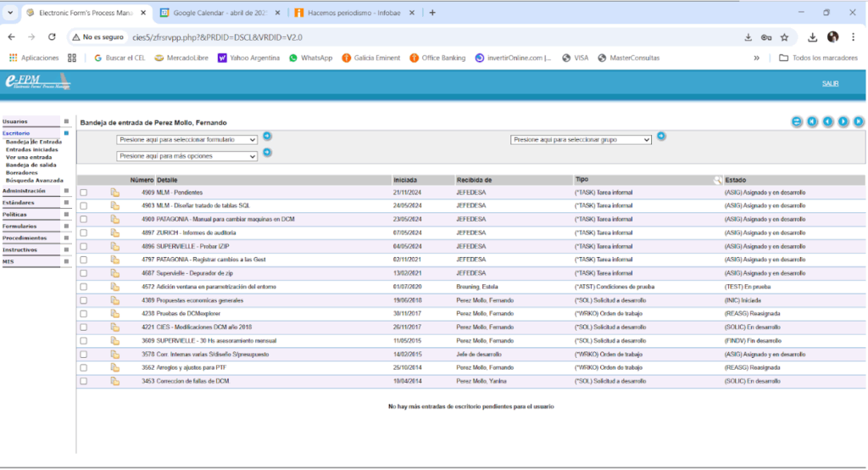Go to first page using navigation icon
The height and width of the screenshot is (470, 868).
[812, 122]
